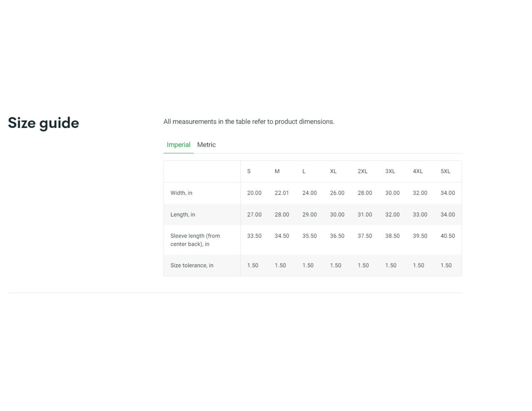Click the S size column header
Screen dimensions: 532x411
(249, 171)
